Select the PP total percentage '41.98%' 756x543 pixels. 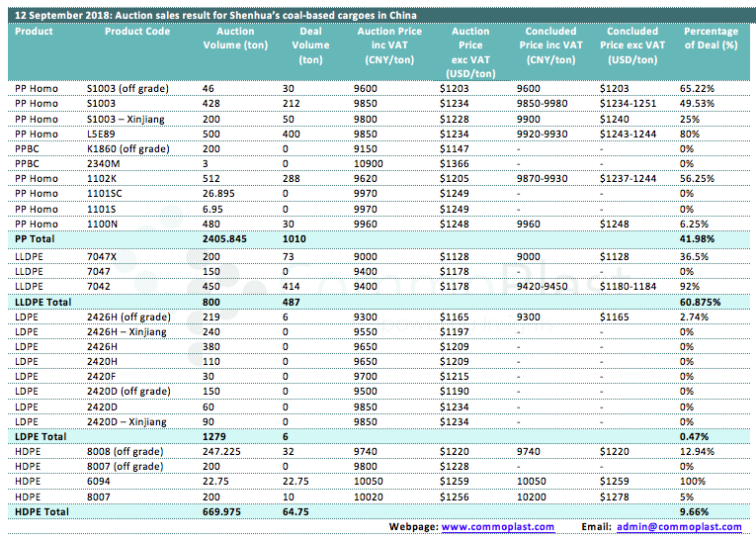pyautogui.click(x=697, y=239)
